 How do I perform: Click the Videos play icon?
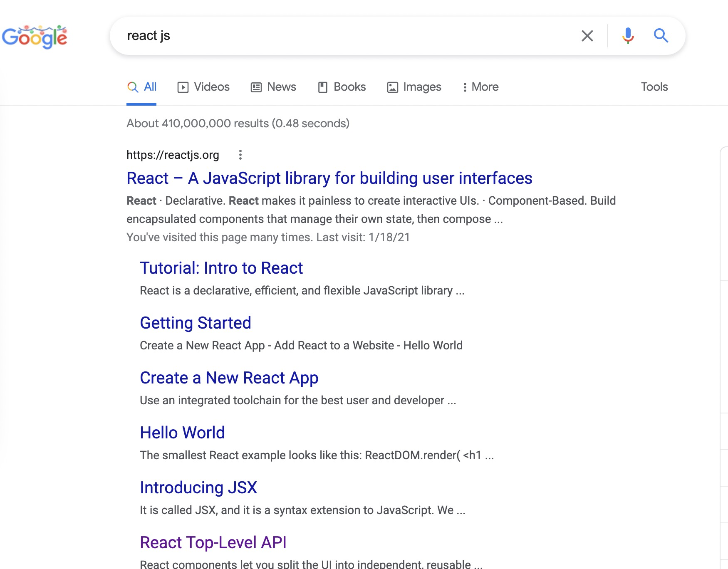(x=183, y=87)
